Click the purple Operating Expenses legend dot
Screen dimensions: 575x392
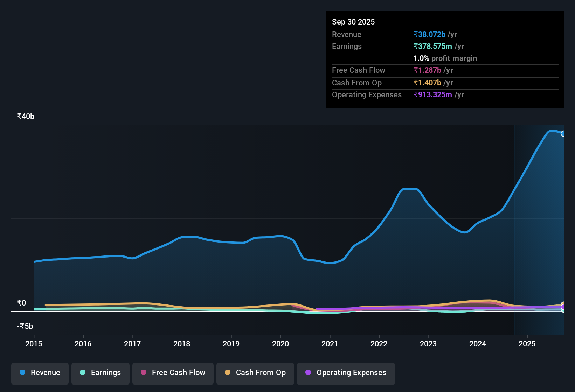(x=308, y=373)
